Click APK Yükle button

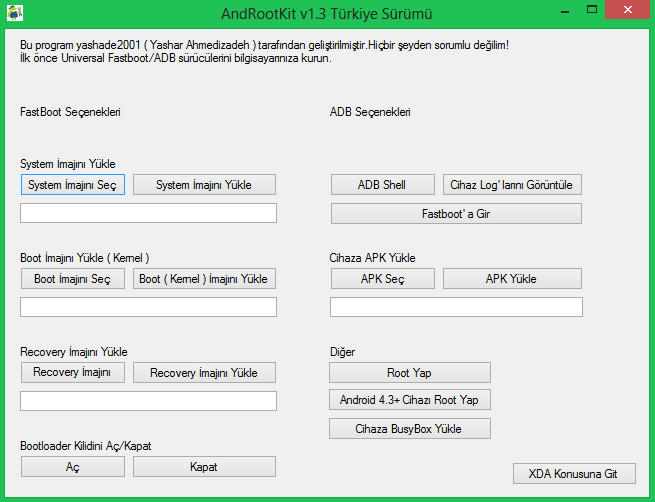coord(512,279)
